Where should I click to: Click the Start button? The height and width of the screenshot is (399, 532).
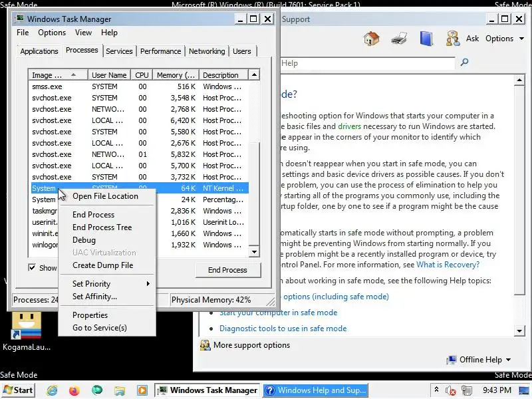click(19, 390)
